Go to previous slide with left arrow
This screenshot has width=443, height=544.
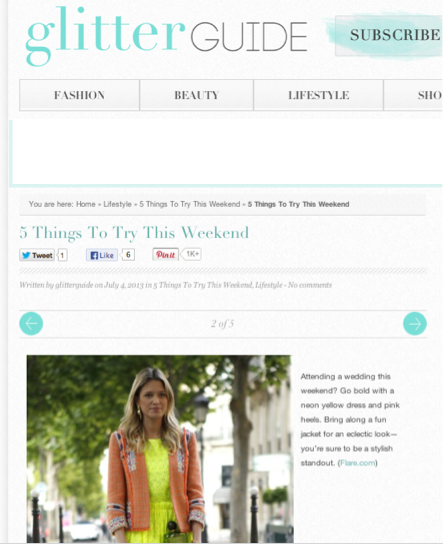point(31,324)
